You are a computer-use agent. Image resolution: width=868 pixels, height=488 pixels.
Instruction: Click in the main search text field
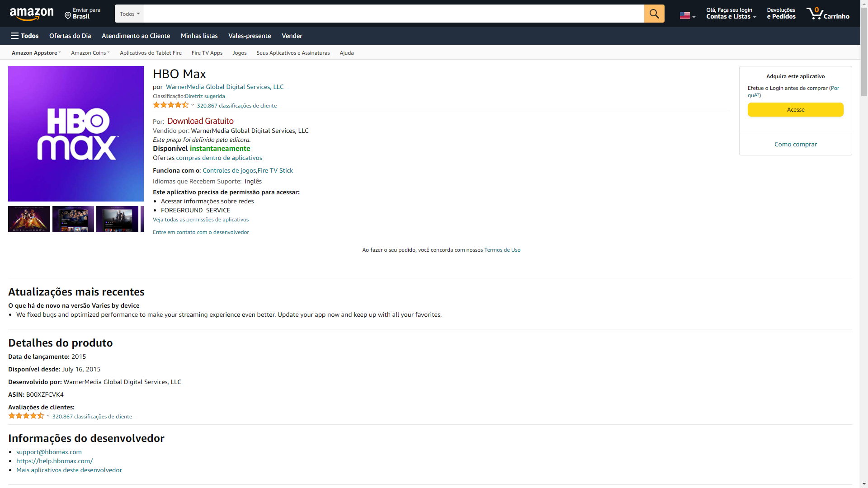pyautogui.click(x=394, y=14)
